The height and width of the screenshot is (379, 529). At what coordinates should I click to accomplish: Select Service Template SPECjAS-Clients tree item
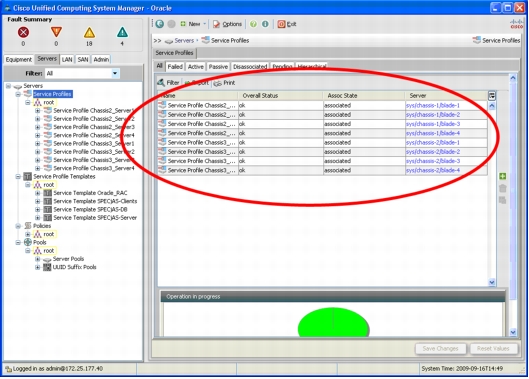click(95, 201)
